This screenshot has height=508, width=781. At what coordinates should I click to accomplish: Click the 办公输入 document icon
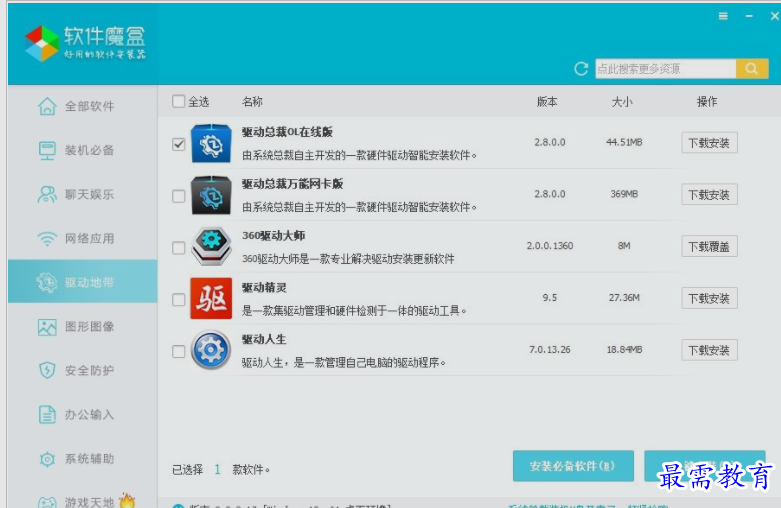pos(47,414)
